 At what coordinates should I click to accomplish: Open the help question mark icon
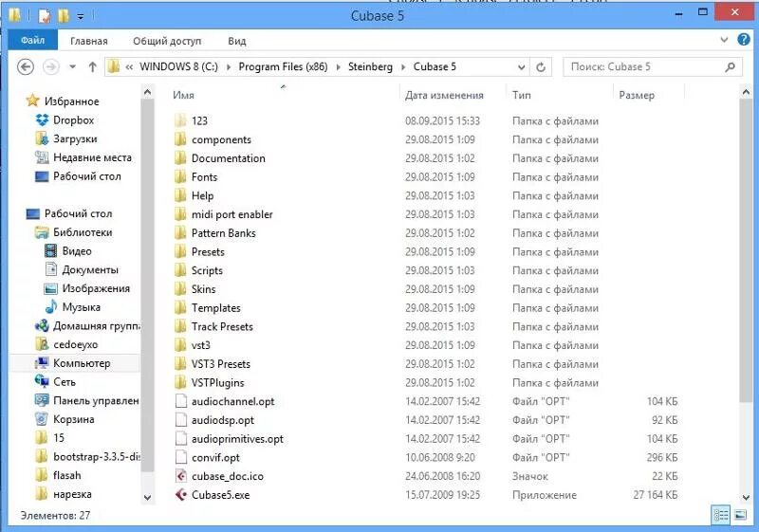pos(744,39)
